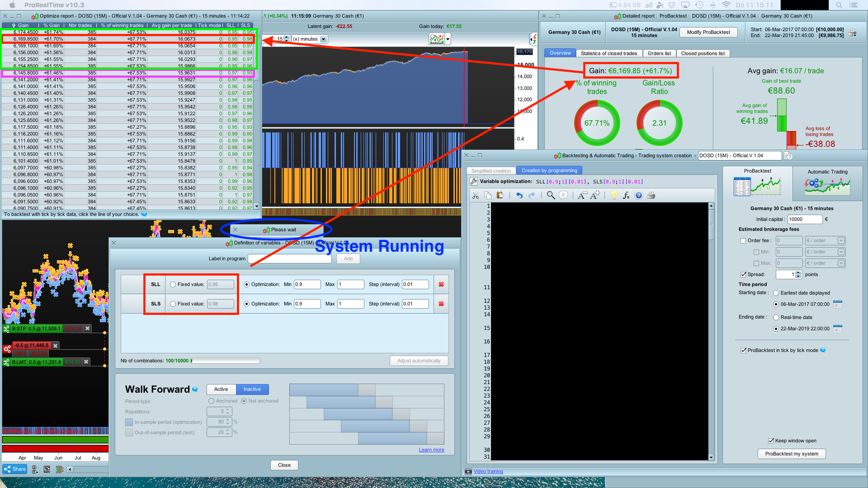Enable the Order fee checkbox

coord(743,241)
